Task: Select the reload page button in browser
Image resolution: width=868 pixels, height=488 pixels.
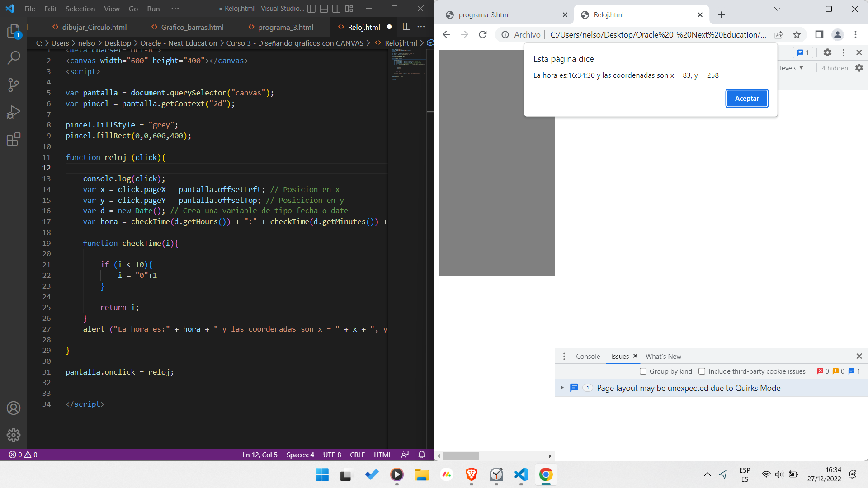Action: (483, 34)
